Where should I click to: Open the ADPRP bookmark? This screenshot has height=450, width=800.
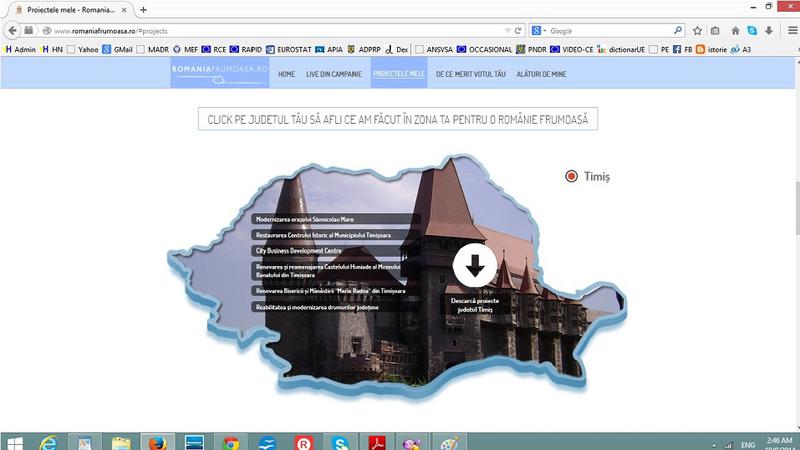point(364,49)
